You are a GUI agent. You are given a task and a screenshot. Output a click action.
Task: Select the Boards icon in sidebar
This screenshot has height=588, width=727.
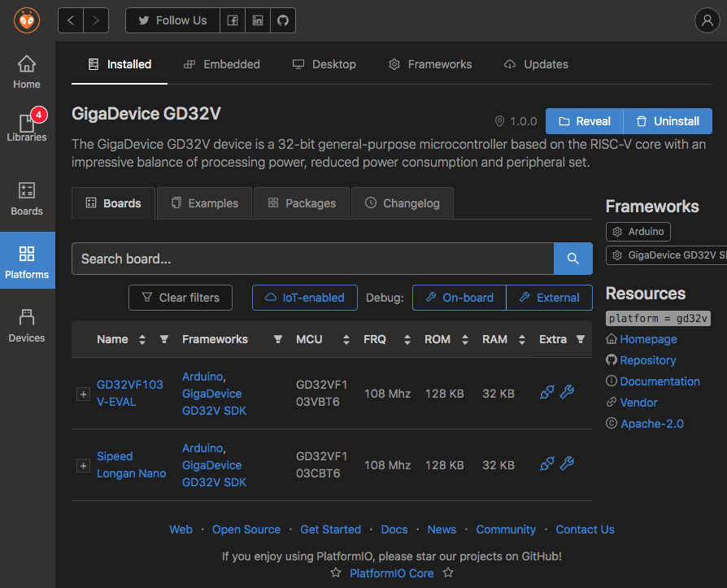[26, 199]
